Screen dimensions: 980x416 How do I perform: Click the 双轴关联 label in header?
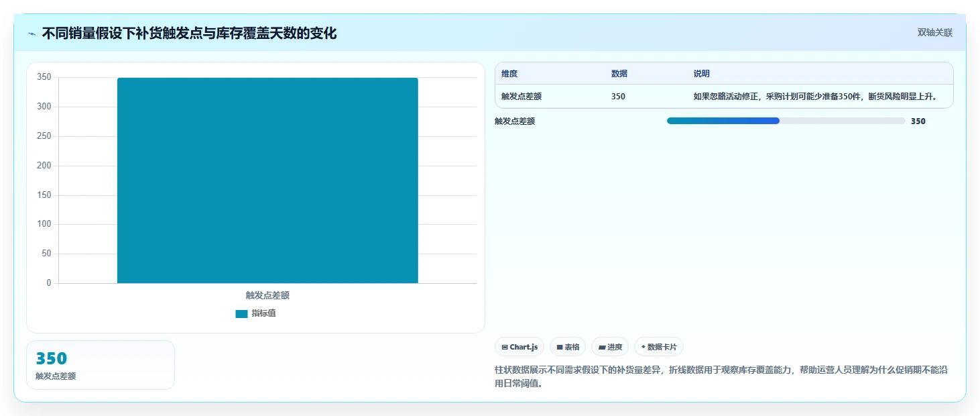pos(934,33)
